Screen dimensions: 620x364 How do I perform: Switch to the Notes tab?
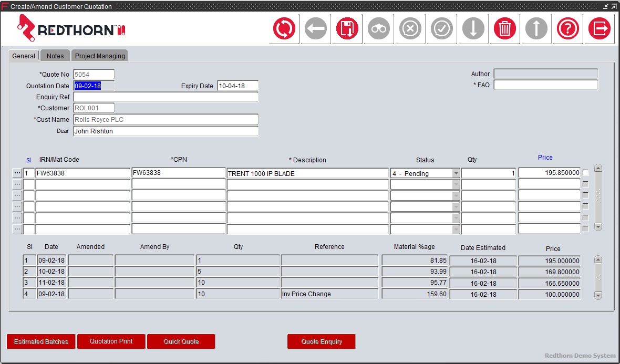[55, 55]
